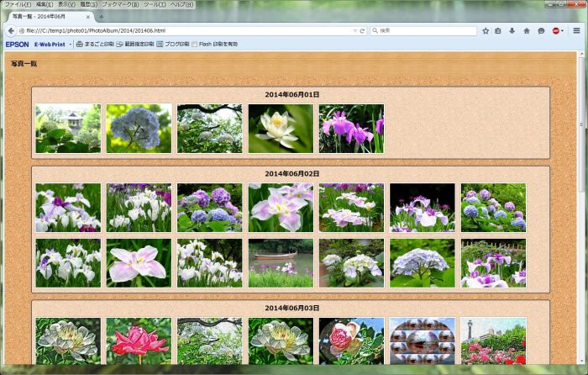Click the Adblock Plus ABP icon
This screenshot has width=588, height=375.
[556, 30]
